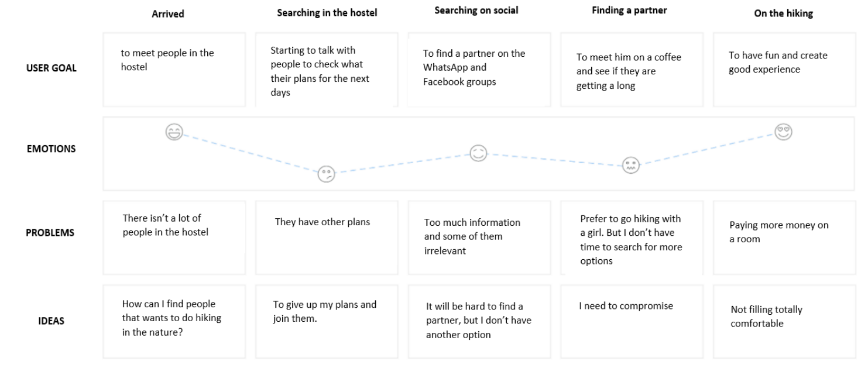Select the 'To give up my plans' idea card
Screen dimensions: 868x368
pos(327,321)
